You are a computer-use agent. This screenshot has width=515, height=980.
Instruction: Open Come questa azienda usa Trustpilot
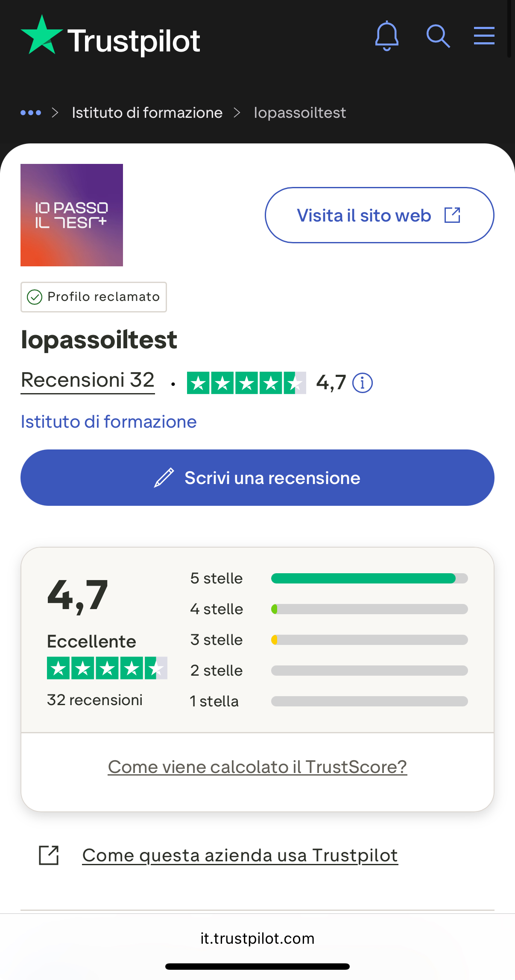(x=240, y=855)
